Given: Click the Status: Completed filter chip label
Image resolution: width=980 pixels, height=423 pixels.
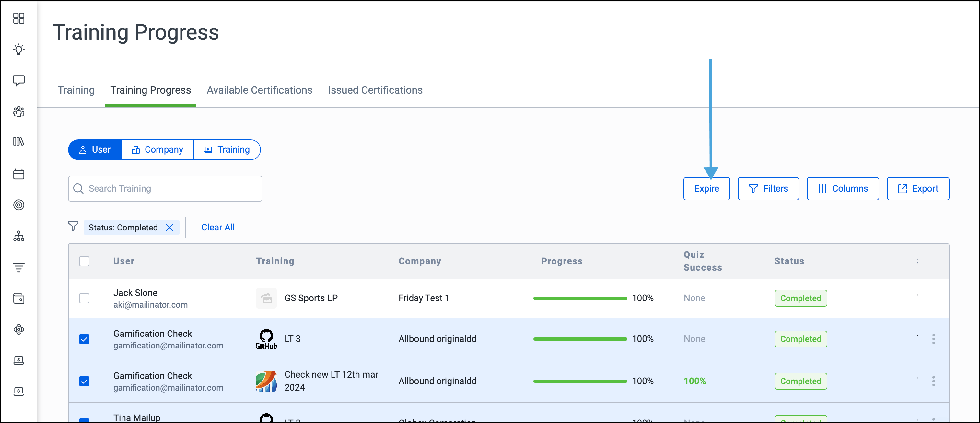Looking at the screenshot, I should click(x=123, y=228).
